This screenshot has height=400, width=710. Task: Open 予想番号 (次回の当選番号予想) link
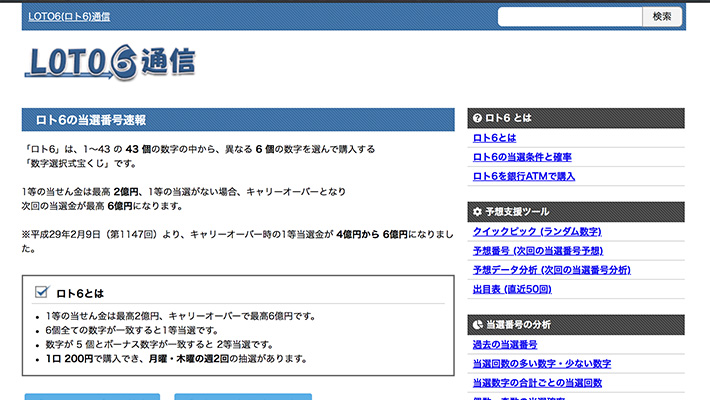[552, 251]
